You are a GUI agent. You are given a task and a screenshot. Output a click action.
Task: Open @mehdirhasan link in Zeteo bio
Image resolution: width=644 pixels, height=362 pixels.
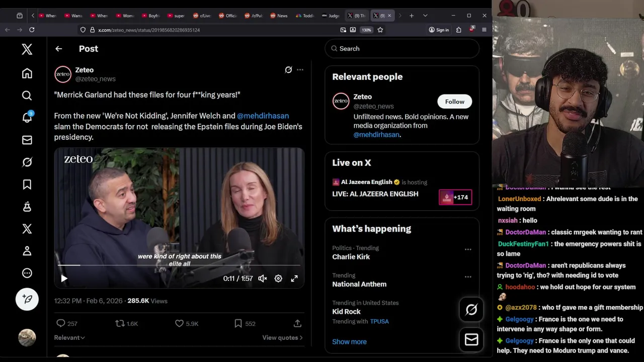[x=376, y=135]
